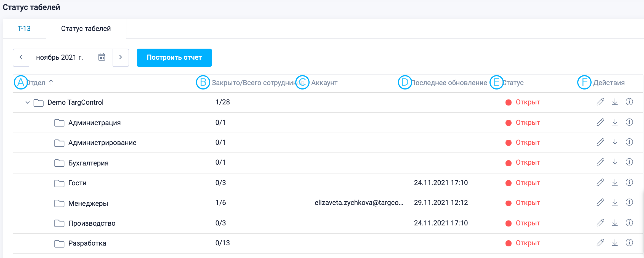The width and height of the screenshot is (644, 258).
Task: Go to next month arrow
Action: [x=121, y=57]
